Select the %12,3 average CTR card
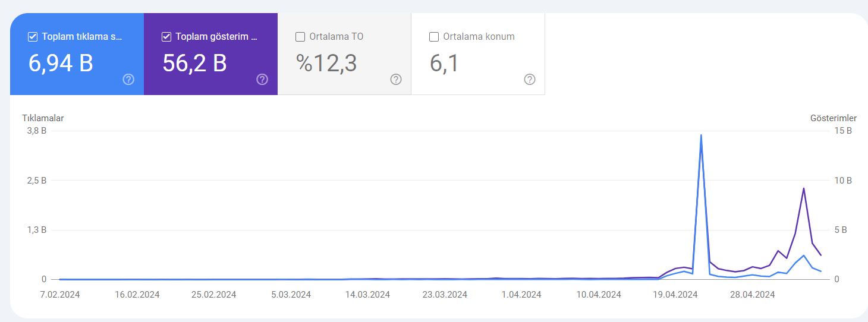 click(344, 54)
